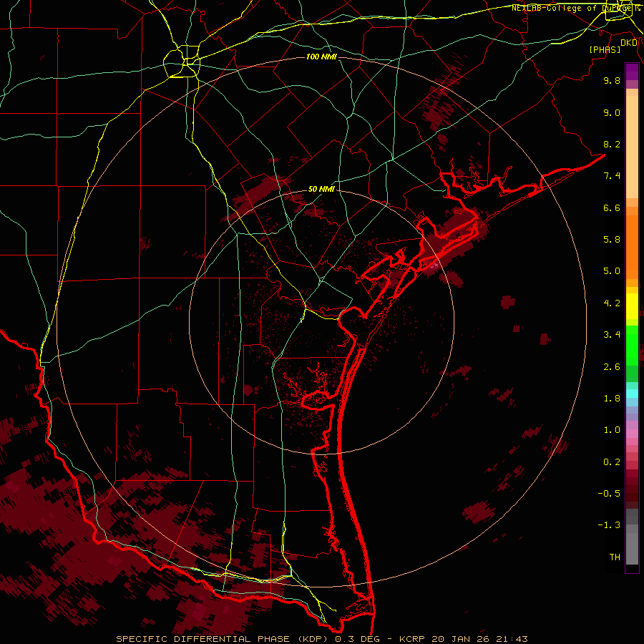Click the "50 NMI" range ring label
The image size is (644, 644).
tap(321, 189)
